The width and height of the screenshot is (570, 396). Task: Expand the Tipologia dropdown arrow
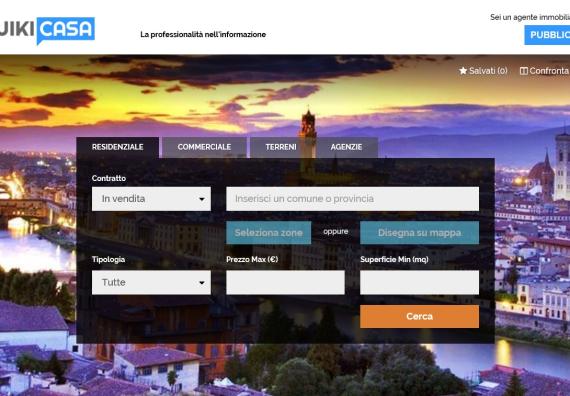[x=202, y=283]
